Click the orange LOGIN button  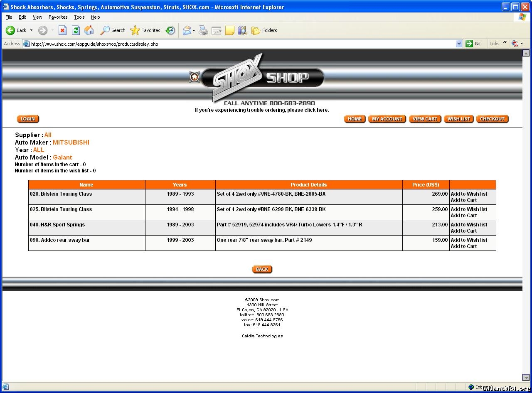28,119
